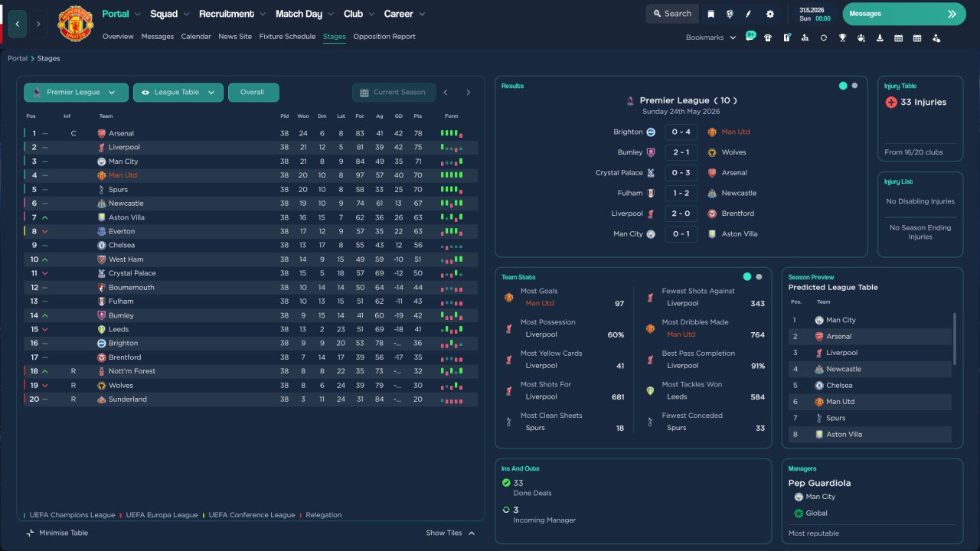This screenshot has height=551, width=980.
Task: Click the Incoming Manager refresh icon
Action: (506, 510)
